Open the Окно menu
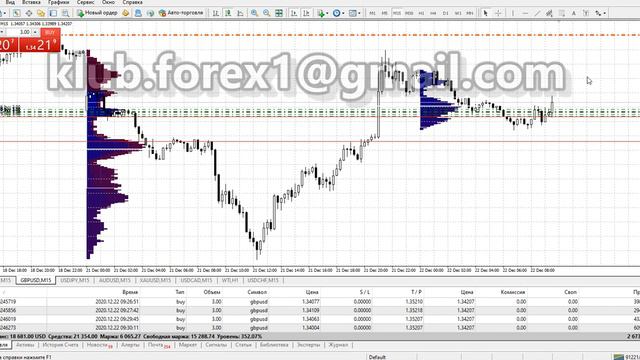This screenshot has height=360, width=640. coord(108,2)
